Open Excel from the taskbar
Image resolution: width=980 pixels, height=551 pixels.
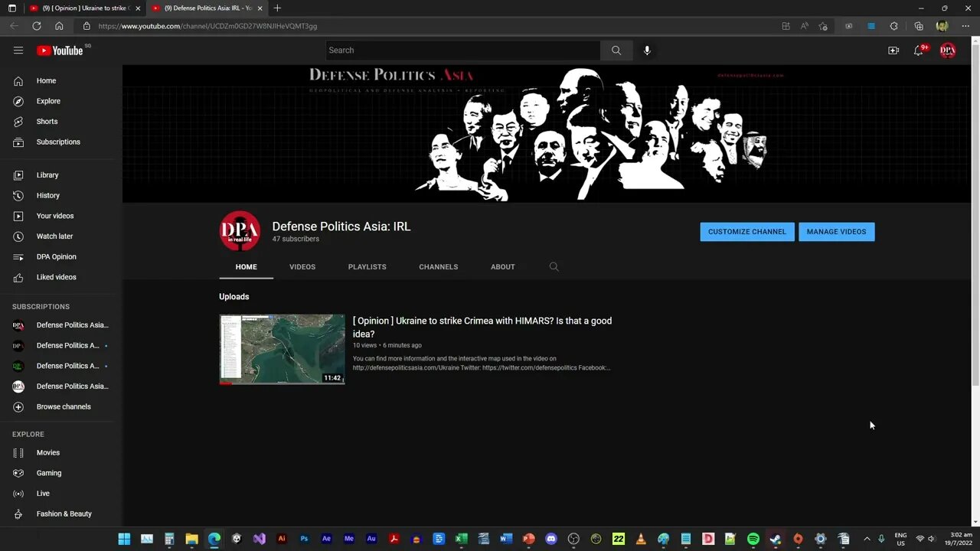click(461, 539)
